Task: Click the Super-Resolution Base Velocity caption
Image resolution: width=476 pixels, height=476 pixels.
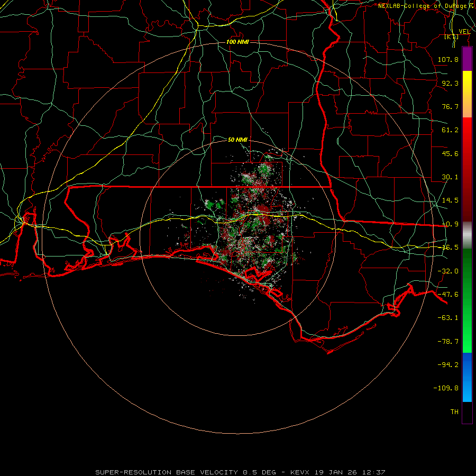Action: click(x=240, y=472)
